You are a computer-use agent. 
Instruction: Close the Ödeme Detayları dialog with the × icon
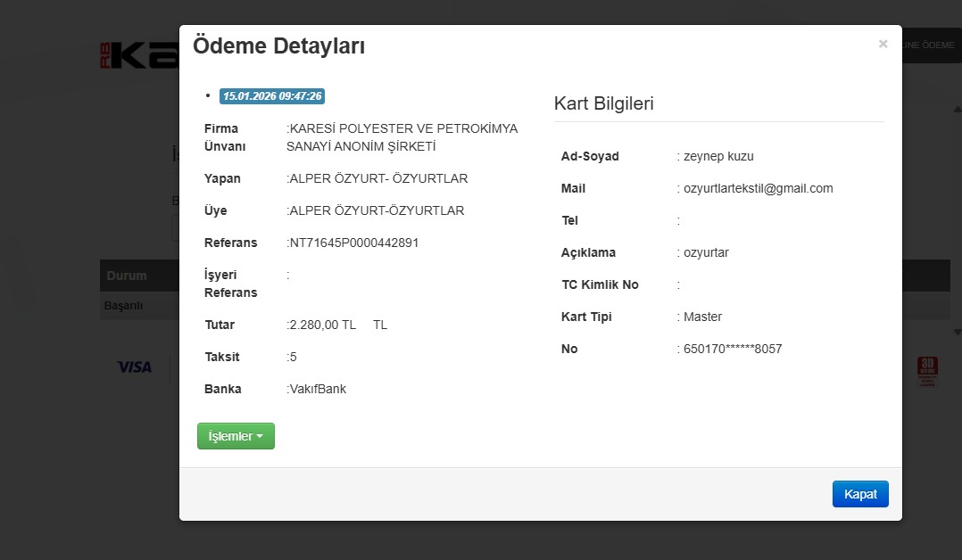[883, 44]
